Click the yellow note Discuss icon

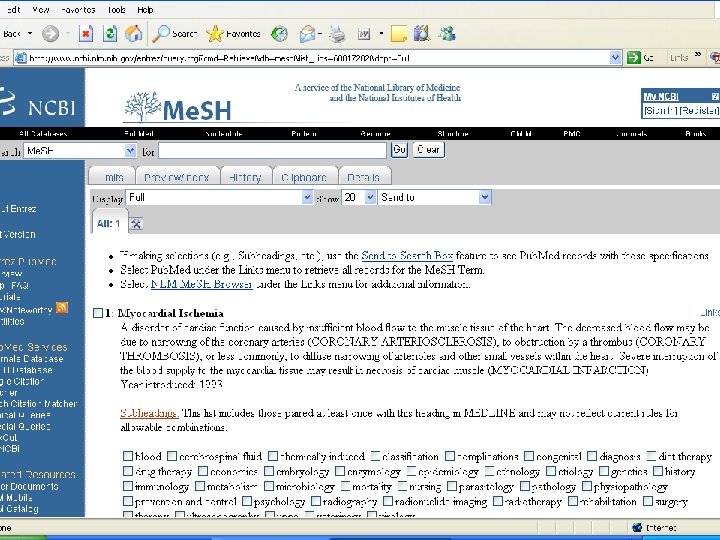(399, 34)
